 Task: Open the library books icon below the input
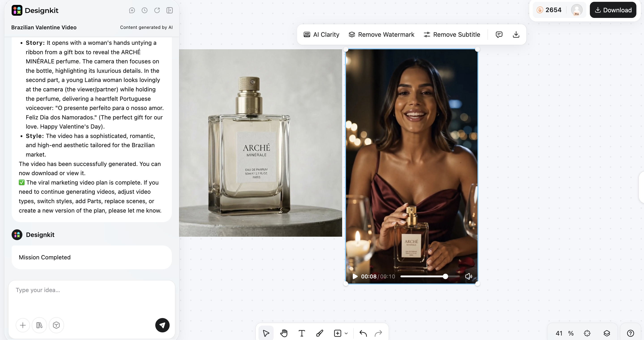tap(39, 325)
